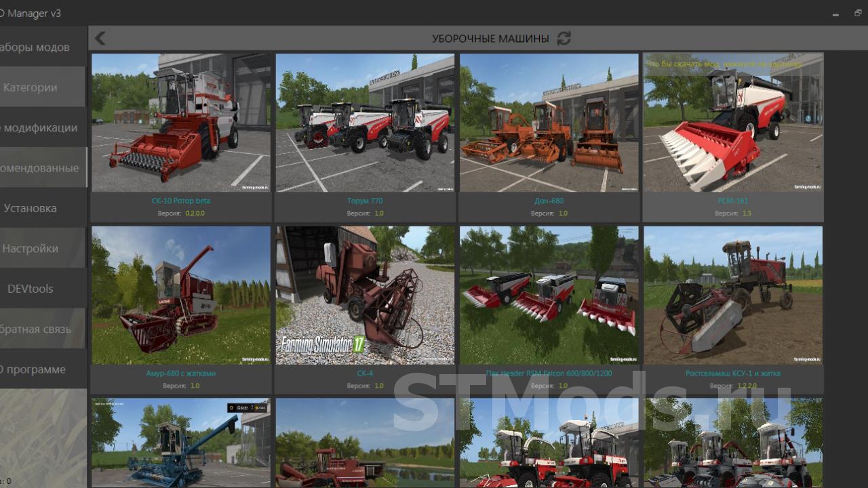868x488 pixels.
Task: Click version 1.2.2.0 under Ростсельмаш КСУ-1
Action: tap(747, 386)
